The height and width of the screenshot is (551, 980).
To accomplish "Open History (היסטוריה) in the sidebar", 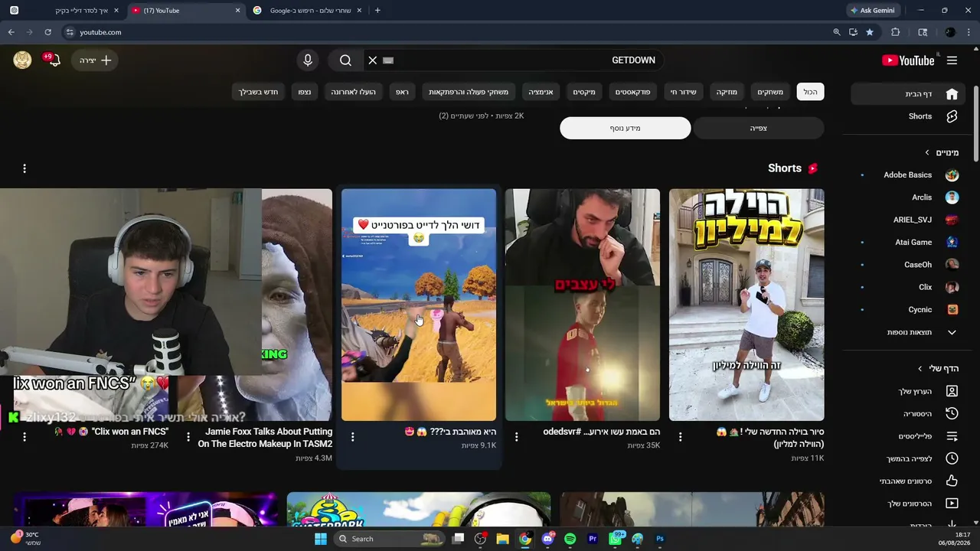I will pyautogui.click(x=908, y=413).
